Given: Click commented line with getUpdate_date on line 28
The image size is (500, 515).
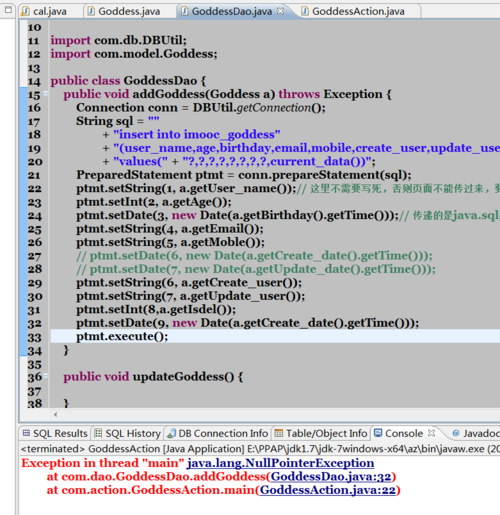Looking at the screenshot, I should click(256, 269).
